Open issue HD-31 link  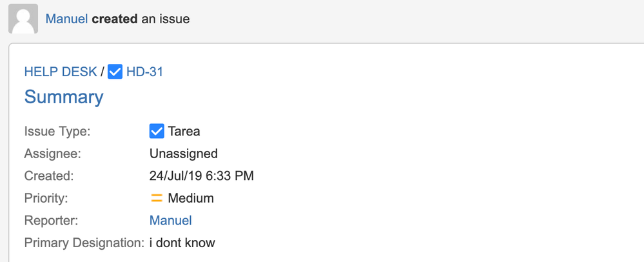click(x=144, y=72)
